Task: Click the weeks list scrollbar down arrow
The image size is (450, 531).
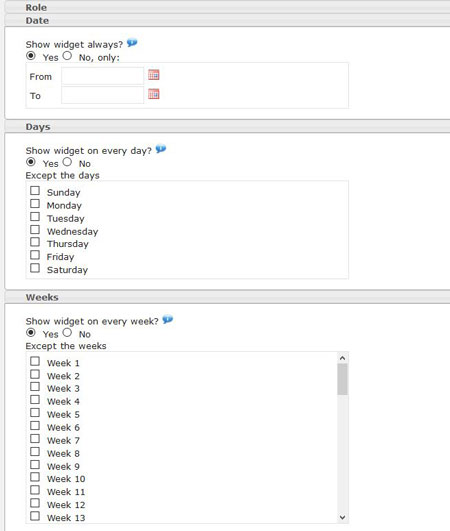Action: click(342, 517)
